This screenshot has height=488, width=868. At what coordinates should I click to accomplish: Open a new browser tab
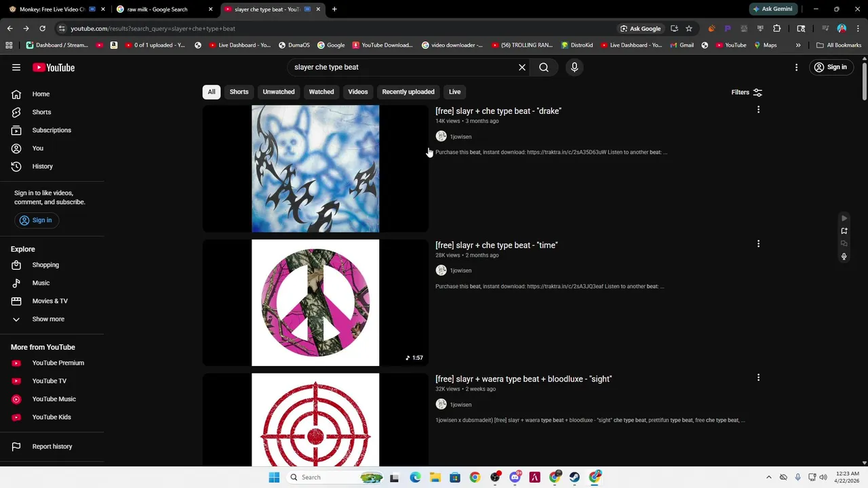[x=334, y=9]
